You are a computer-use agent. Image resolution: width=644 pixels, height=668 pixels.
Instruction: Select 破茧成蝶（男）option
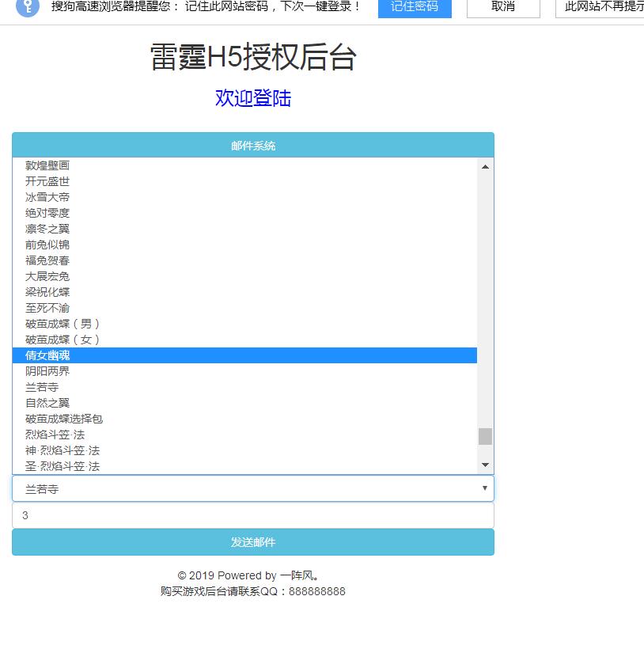[63, 324]
